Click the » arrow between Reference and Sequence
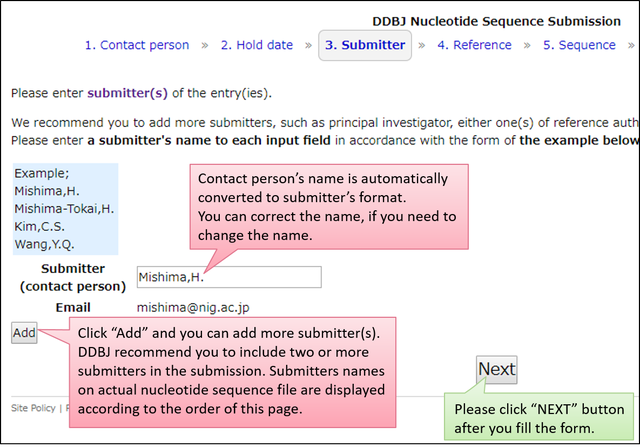The height and width of the screenshot is (447, 640). click(527, 45)
